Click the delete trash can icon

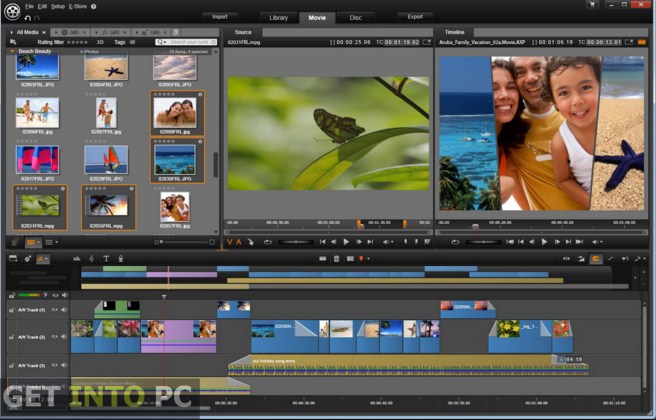[336, 259]
